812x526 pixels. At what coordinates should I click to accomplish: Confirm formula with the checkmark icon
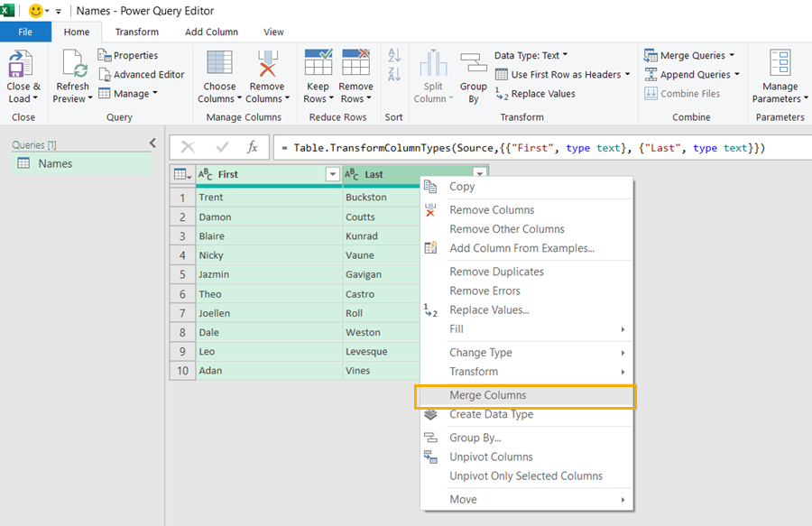point(223,148)
